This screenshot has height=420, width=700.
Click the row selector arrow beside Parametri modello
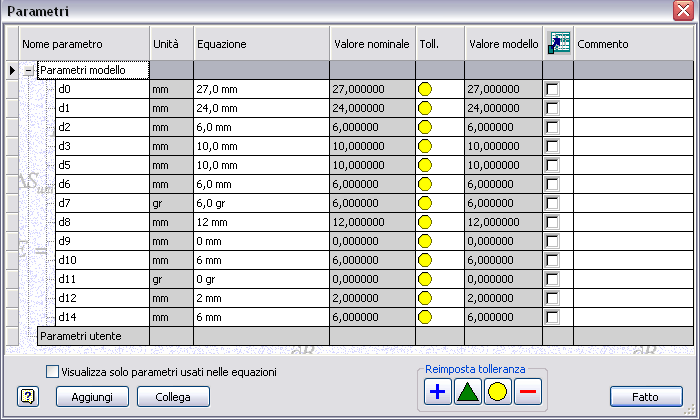[12, 70]
